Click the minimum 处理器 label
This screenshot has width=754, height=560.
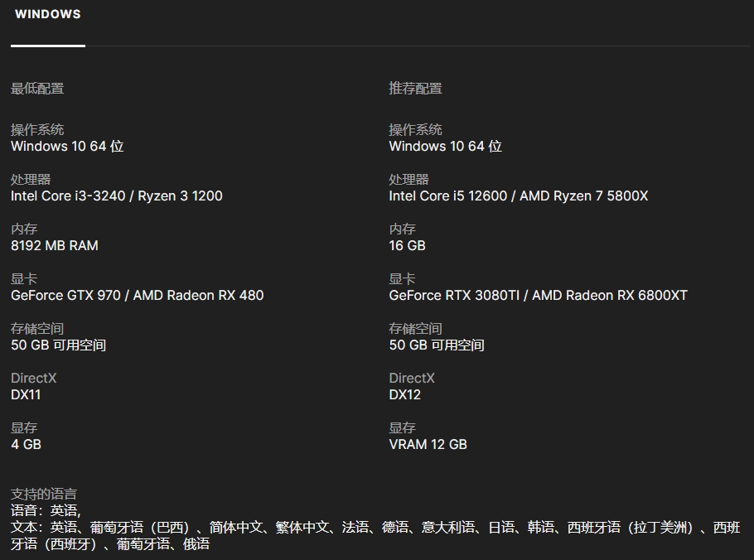click(31, 179)
